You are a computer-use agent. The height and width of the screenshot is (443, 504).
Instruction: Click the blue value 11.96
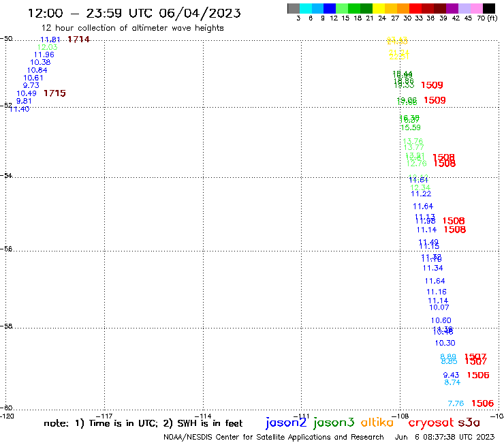pyautogui.click(x=44, y=55)
